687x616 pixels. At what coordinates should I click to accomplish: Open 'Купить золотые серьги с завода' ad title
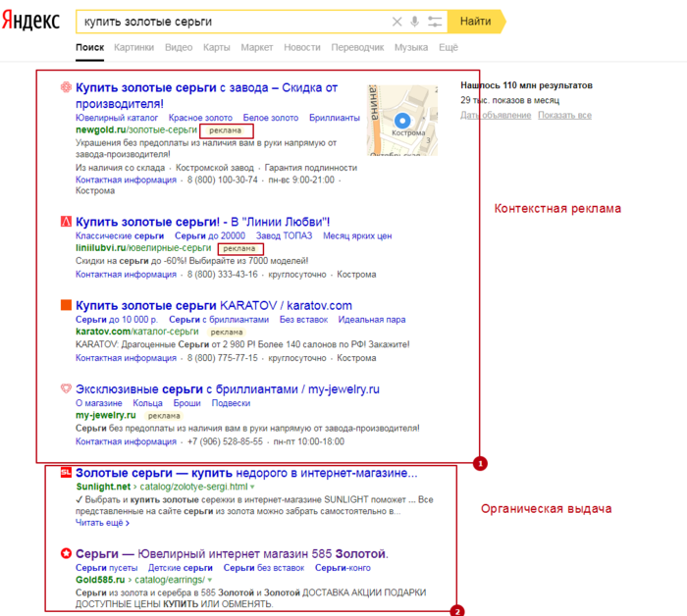pyautogui.click(x=206, y=95)
